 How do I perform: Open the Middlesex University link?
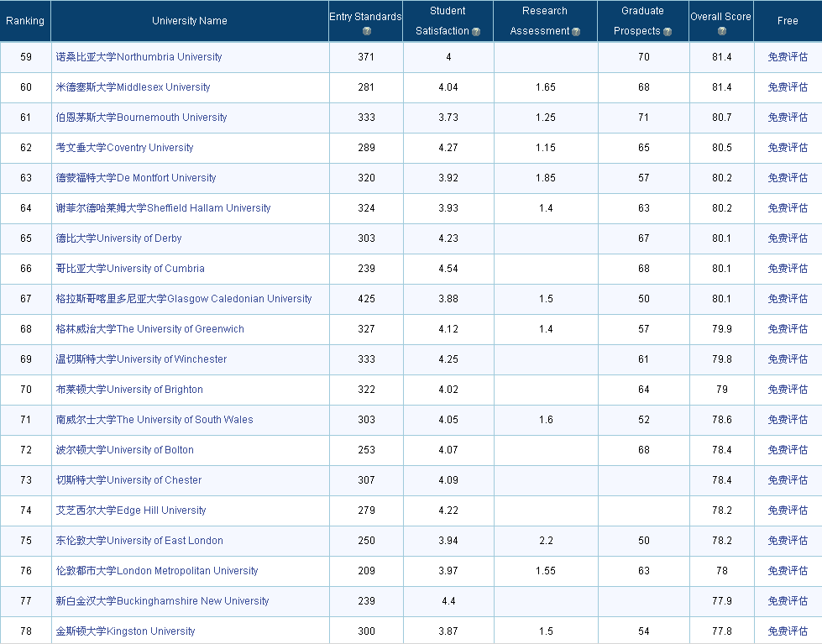(134, 87)
